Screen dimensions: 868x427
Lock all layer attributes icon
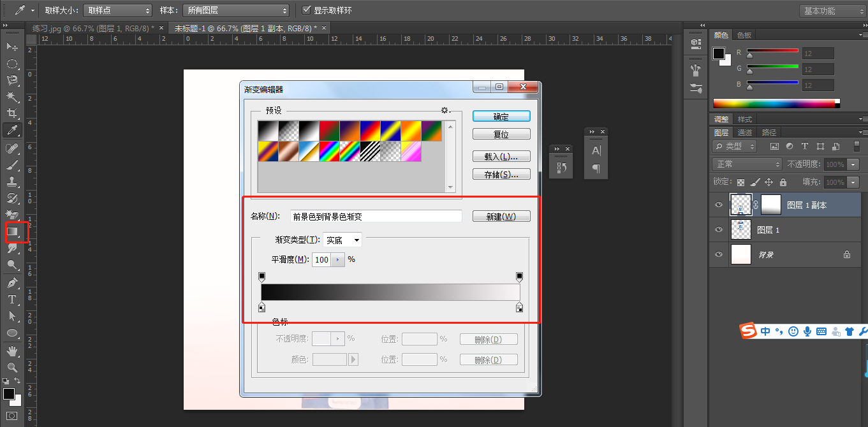coord(783,182)
